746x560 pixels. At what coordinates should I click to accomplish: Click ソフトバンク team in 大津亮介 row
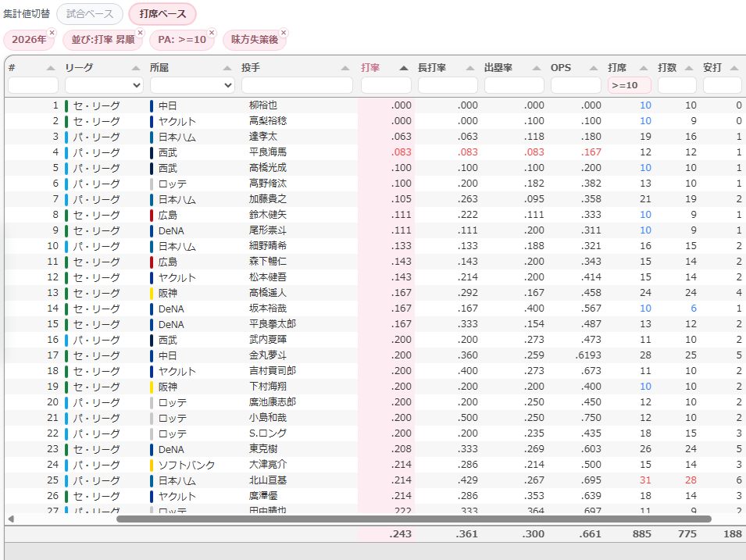click(187, 465)
